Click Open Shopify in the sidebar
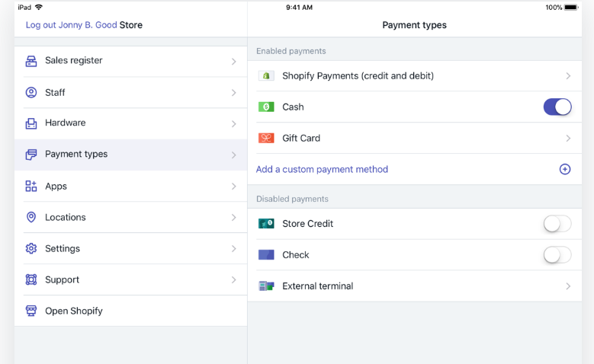Screen dimensions: 594x364 pos(130,311)
